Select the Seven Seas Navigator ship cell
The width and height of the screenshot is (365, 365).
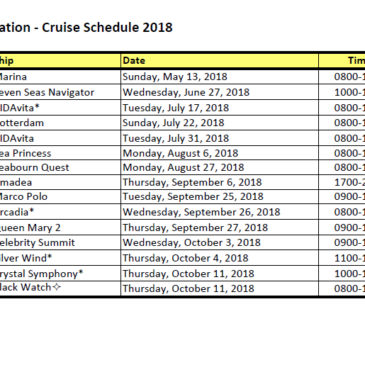tap(60, 92)
